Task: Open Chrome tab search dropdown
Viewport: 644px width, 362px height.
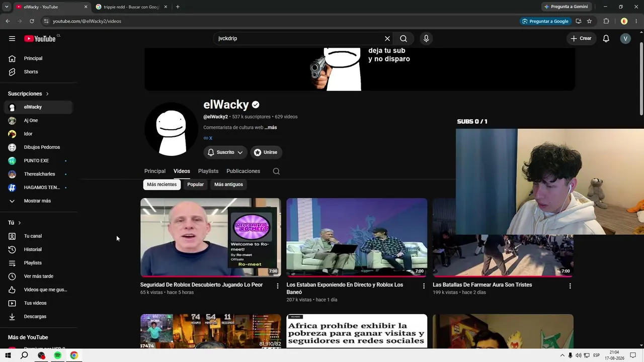Action: [x=7, y=7]
